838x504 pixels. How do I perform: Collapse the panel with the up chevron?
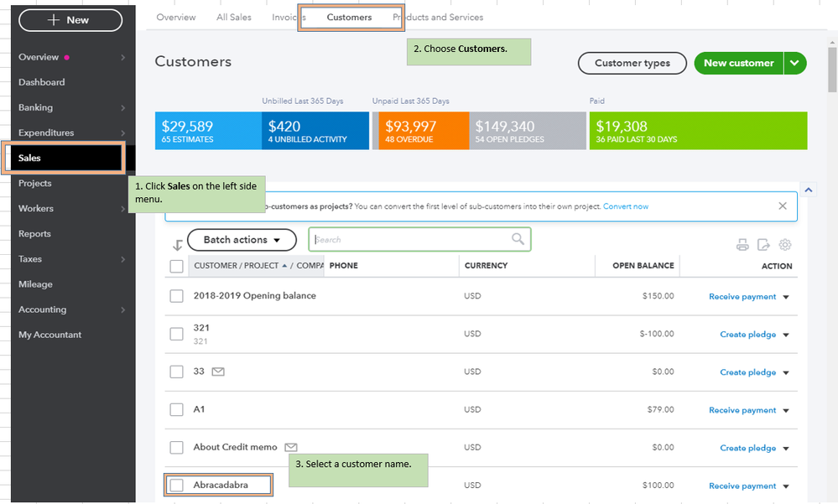809,190
